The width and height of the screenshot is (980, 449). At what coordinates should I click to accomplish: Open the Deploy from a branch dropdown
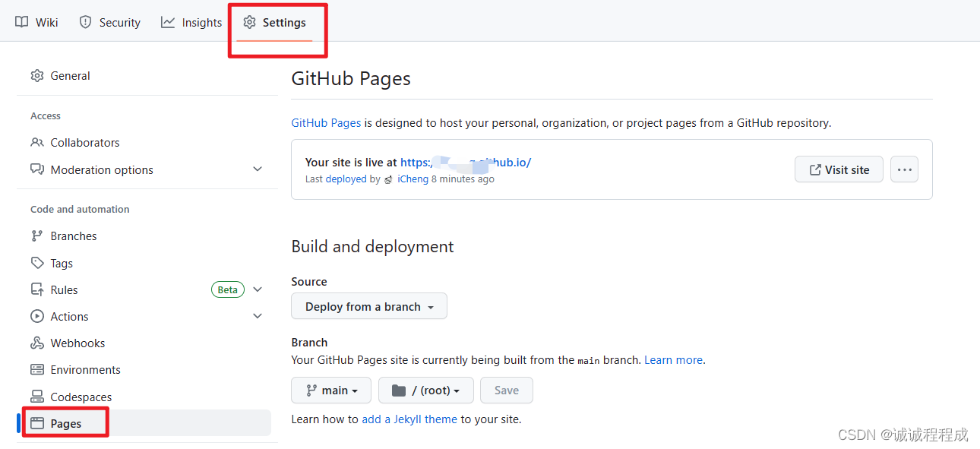point(368,306)
